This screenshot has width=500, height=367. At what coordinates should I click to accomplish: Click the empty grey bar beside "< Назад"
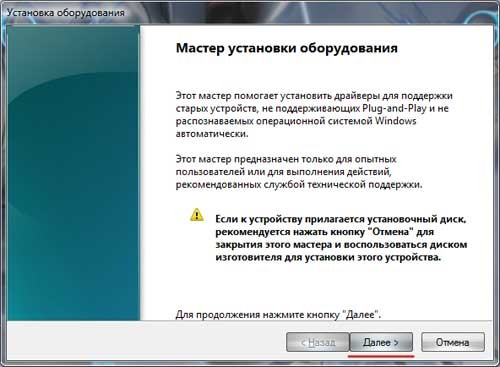coord(147,342)
